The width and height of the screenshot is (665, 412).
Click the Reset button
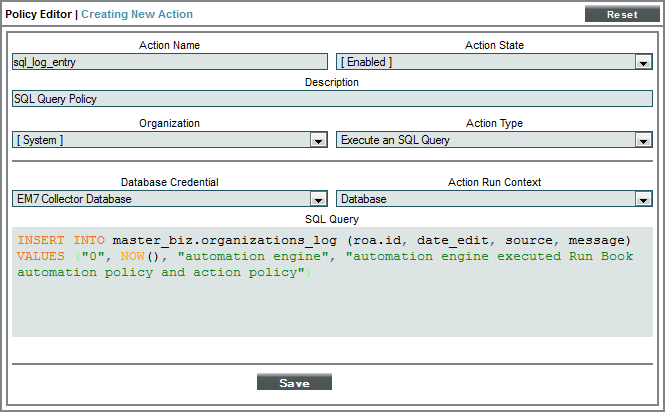point(622,15)
